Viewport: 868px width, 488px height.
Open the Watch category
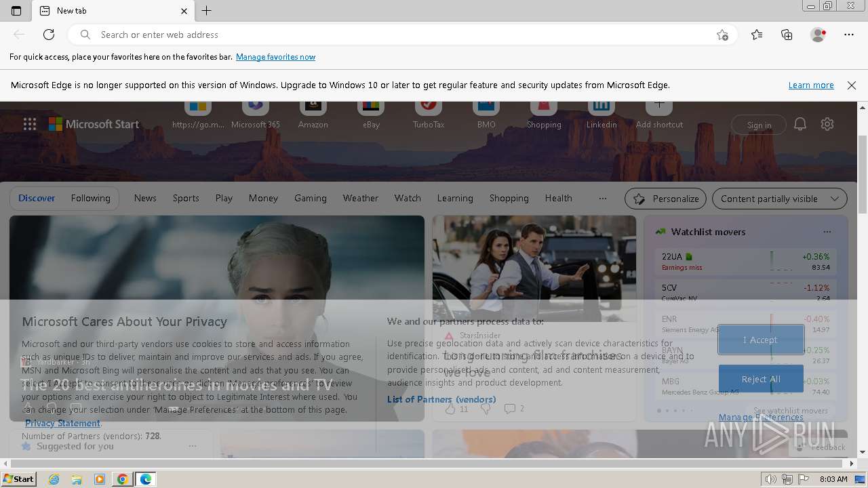(408, 198)
